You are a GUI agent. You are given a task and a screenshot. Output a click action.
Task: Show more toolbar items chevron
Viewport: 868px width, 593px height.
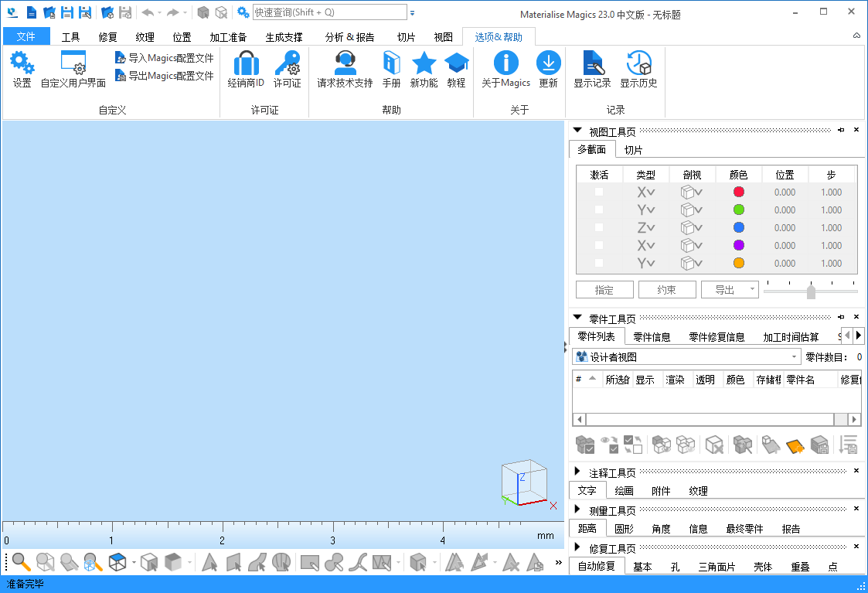559,563
